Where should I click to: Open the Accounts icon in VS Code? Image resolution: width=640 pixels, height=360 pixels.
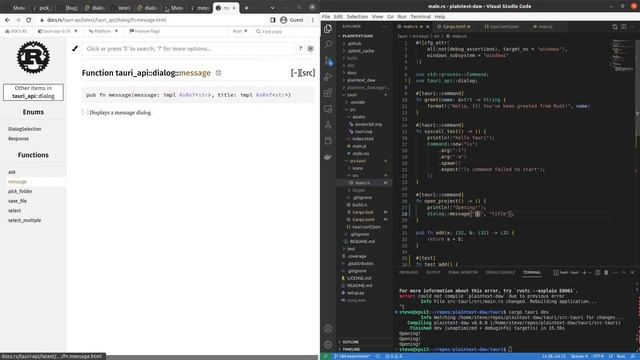point(328,329)
